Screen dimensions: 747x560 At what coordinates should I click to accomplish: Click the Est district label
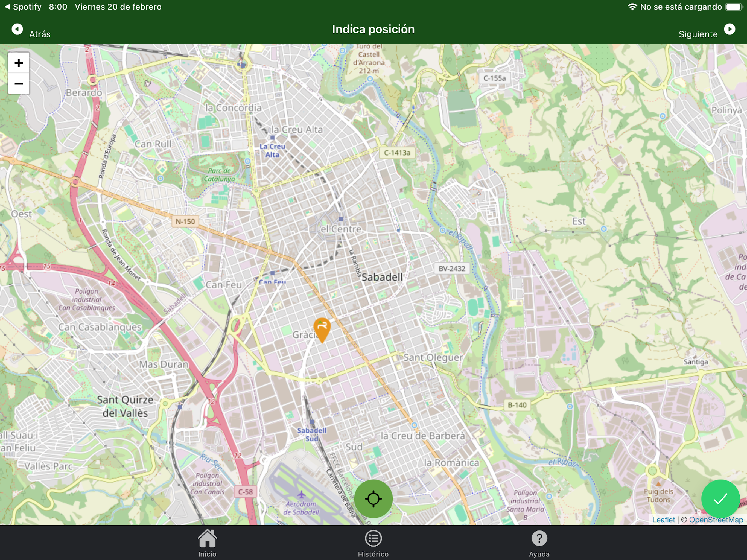click(579, 221)
